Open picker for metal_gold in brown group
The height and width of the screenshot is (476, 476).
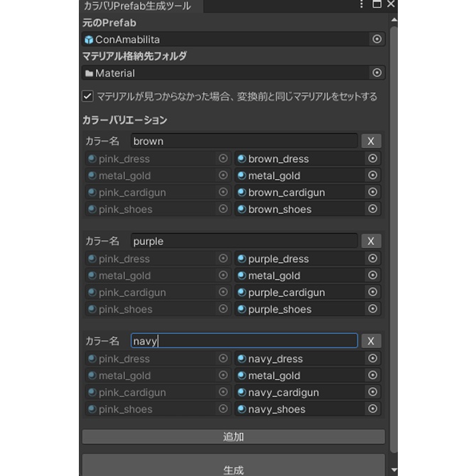[372, 175]
